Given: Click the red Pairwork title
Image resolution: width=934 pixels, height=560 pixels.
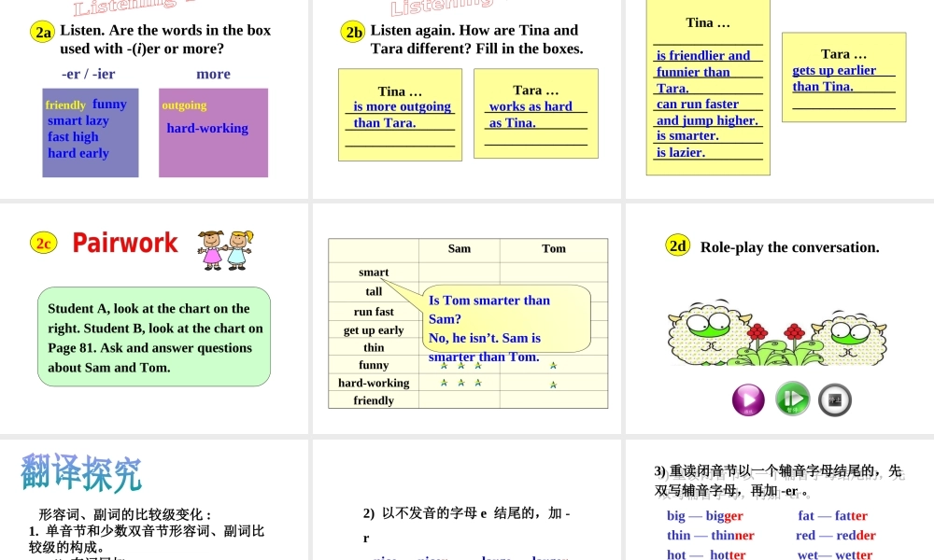Looking at the screenshot, I should [125, 243].
